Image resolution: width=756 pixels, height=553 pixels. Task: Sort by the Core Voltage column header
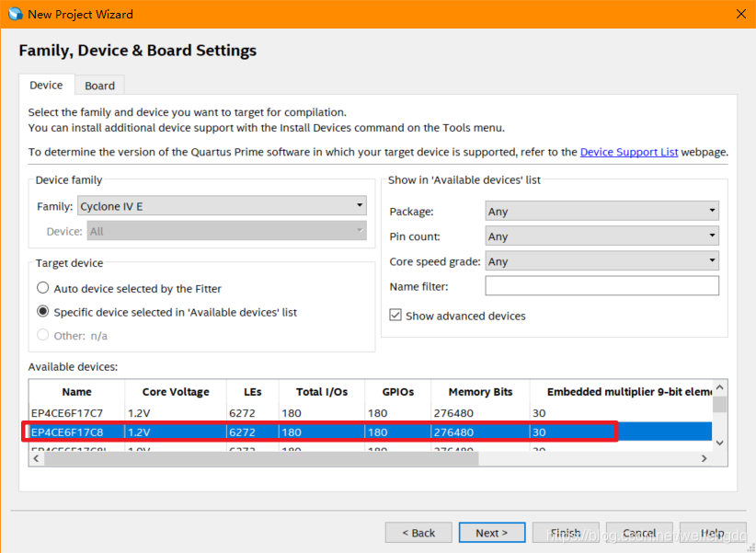click(176, 392)
